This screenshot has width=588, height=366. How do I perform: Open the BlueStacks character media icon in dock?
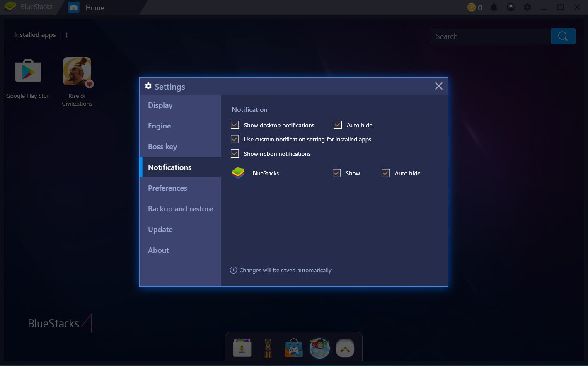point(319,348)
